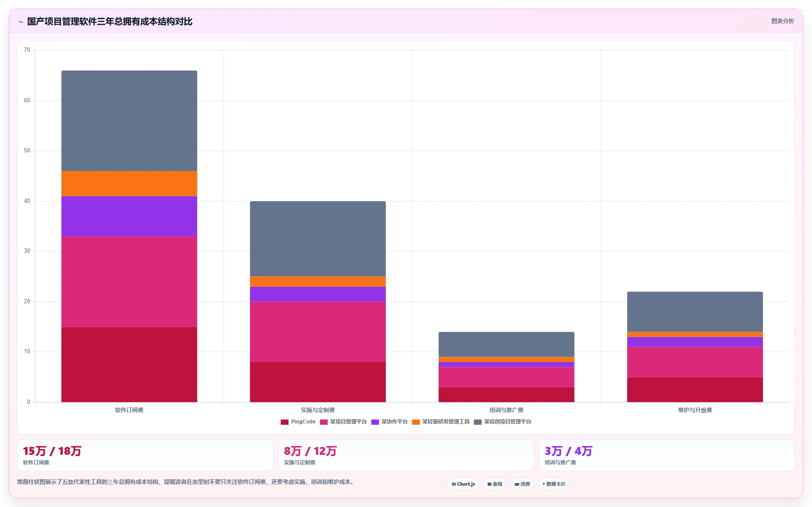812x507 pixels.
Task: Click the y-axis tick label 70
Action: [x=27, y=50]
